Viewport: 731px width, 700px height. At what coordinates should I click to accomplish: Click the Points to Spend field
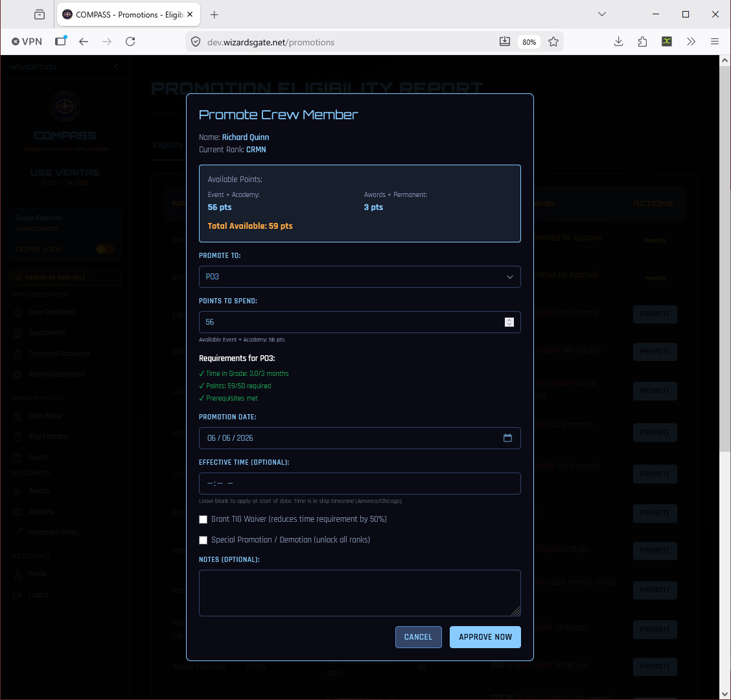[360, 322]
